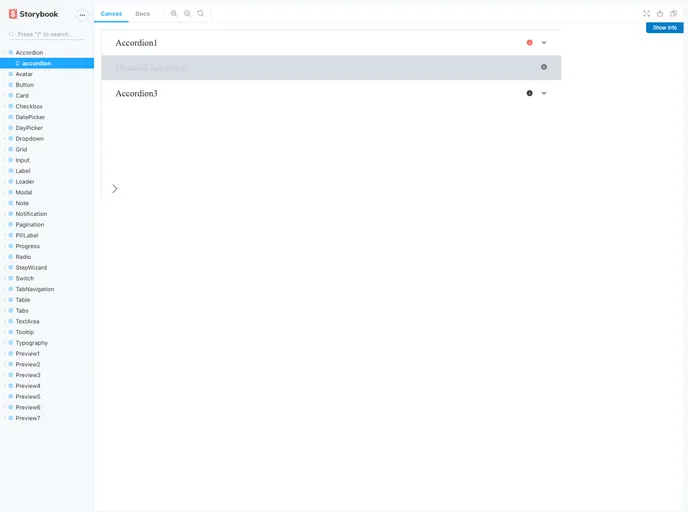The width and height of the screenshot is (688, 512).
Task: Open the Progress component in sidebar
Action: pyautogui.click(x=27, y=246)
